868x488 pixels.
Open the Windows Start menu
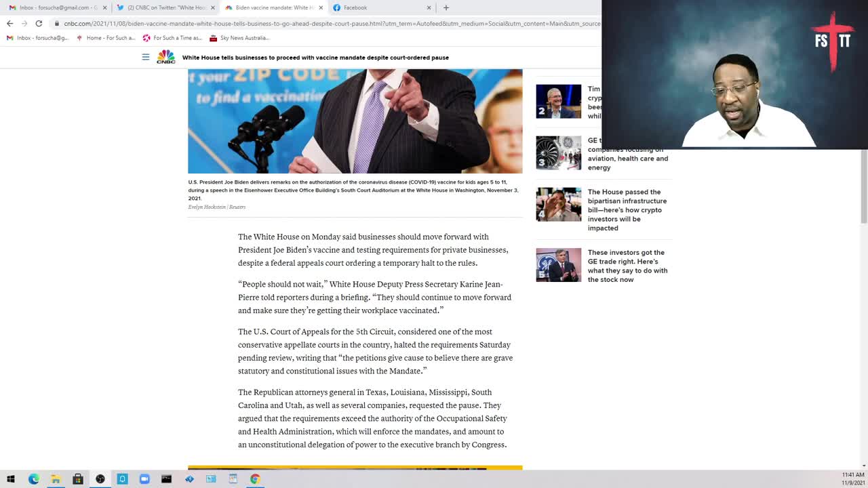point(11,479)
